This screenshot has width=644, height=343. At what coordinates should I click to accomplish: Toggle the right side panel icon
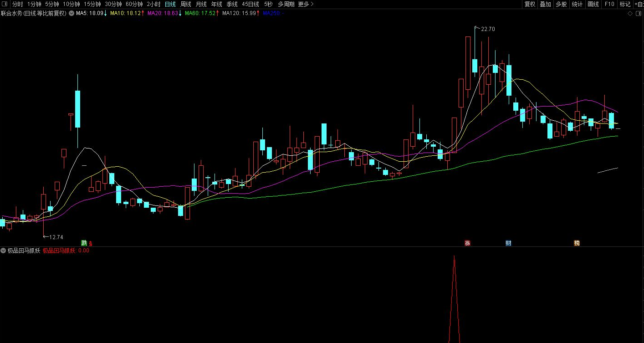click(x=639, y=13)
